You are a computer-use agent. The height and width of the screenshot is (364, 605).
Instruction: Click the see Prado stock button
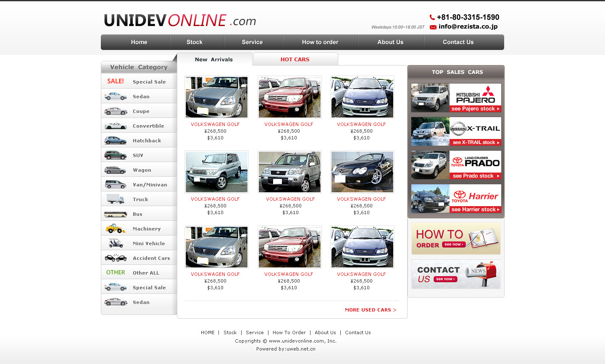tap(476, 176)
